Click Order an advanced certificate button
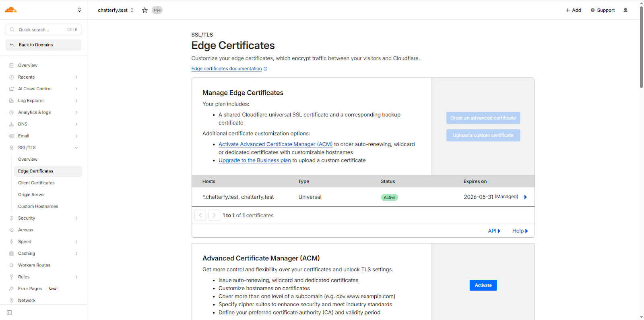This screenshot has height=320, width=644. (483, 118)
